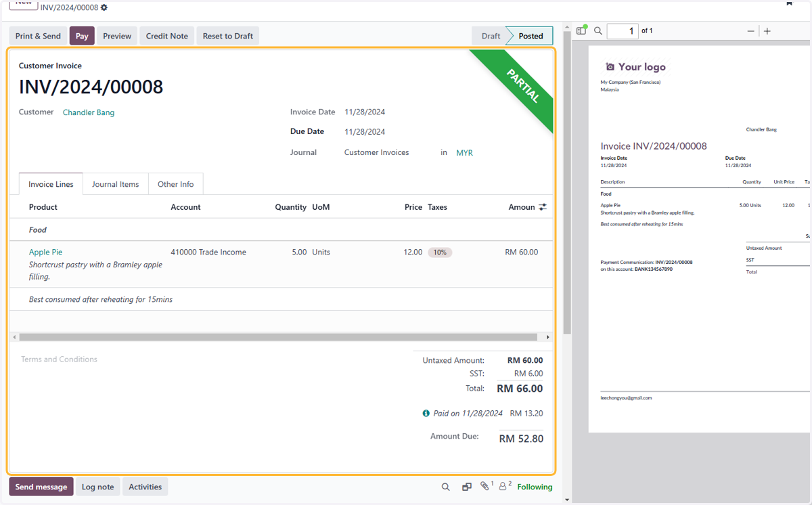Screen dimensions: 812x505
Task: Select the Draft status stage
Action: [x=489, y=36]
